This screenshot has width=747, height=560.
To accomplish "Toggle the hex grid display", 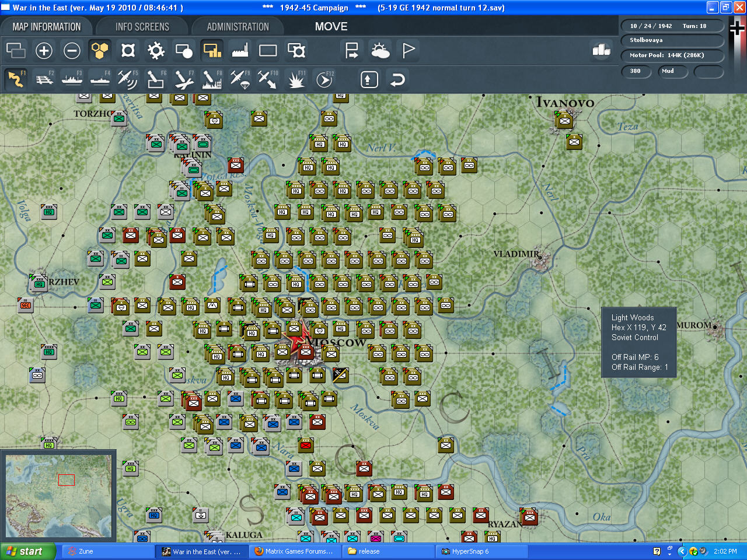I will click(100, 51).
